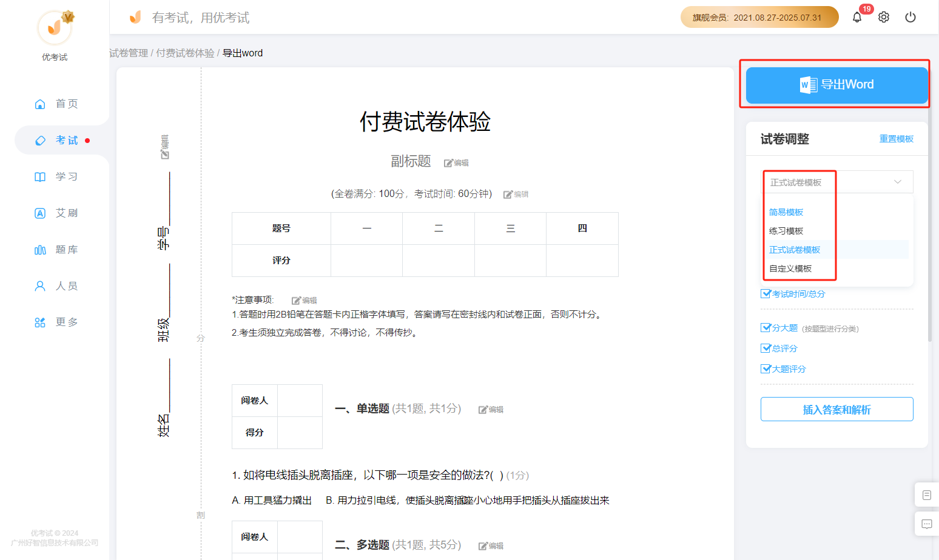939x560 pixels.
Task: Go to 题库 in the sidebar
Action: pos(67,250)
